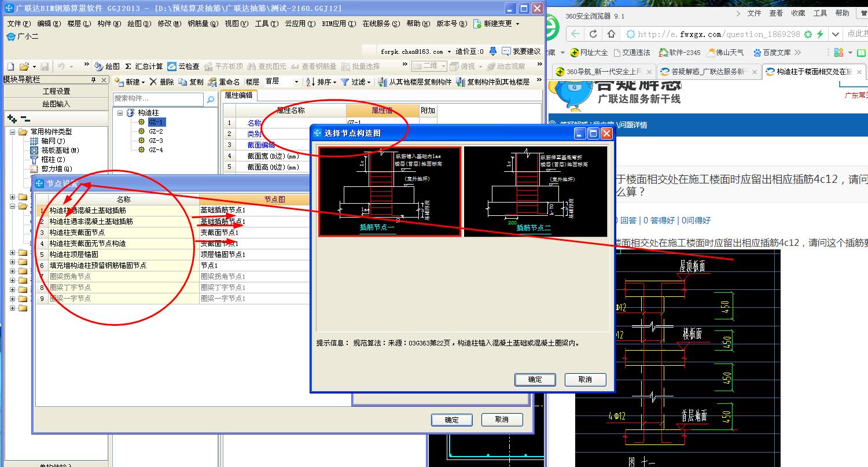The height and width of the screenshot is (467, 868).
Task: Click the collapse-all minus icon in the navigation bar
Action: (x=25, y=119)
